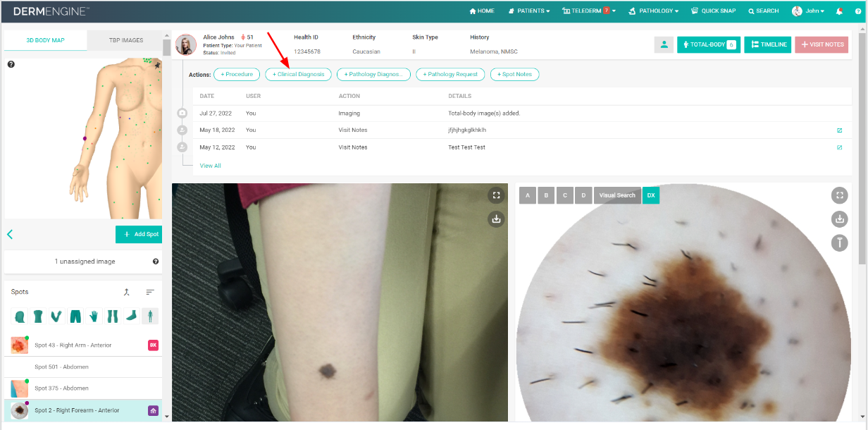Select Spot 375 - Abdomen

(x=83, y=388)
